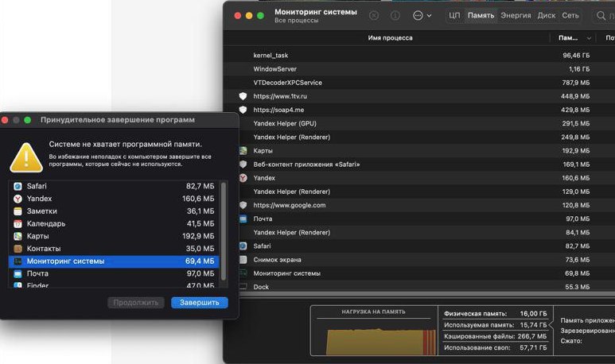Screen dimensions: 615x364
Task: Click the yellow warning triangle icon
Action: (x=26, y=157)
